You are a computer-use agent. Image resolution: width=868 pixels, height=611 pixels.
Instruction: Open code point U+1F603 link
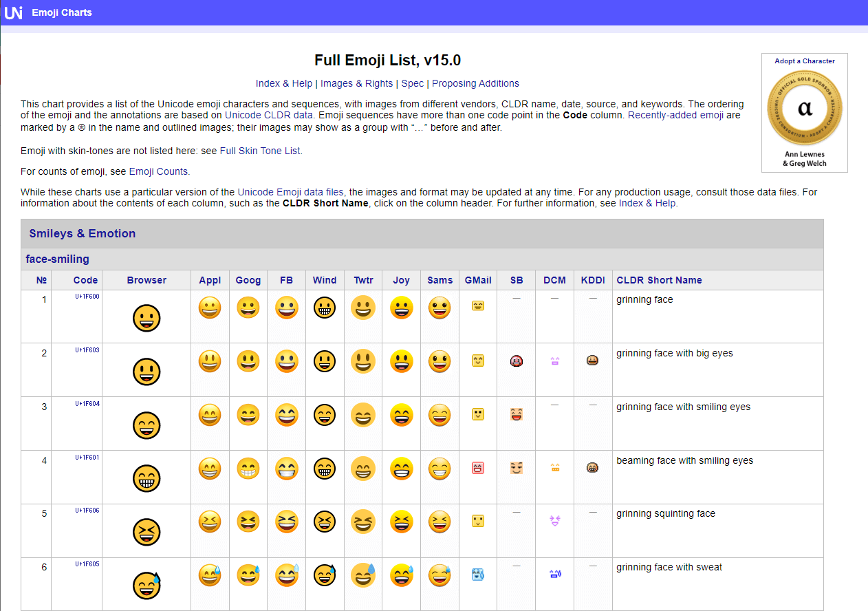87,350
